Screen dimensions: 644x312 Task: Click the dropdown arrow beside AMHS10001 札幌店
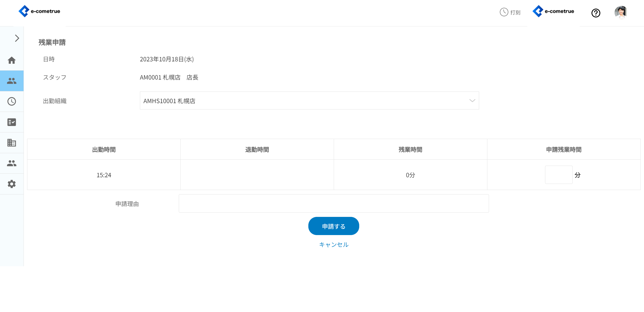click(472, 101)
